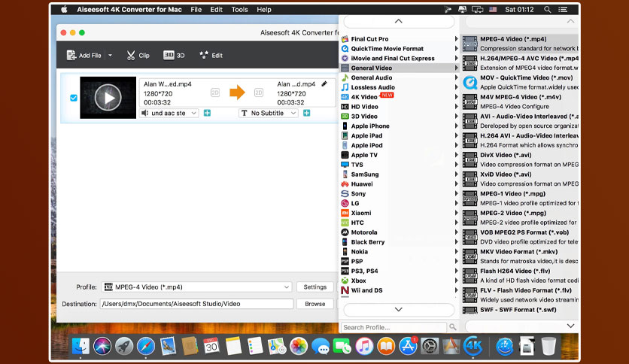This screenshot has height=364, width=629.
Task: Open the 3D settings tool
Action: point(174,56)
